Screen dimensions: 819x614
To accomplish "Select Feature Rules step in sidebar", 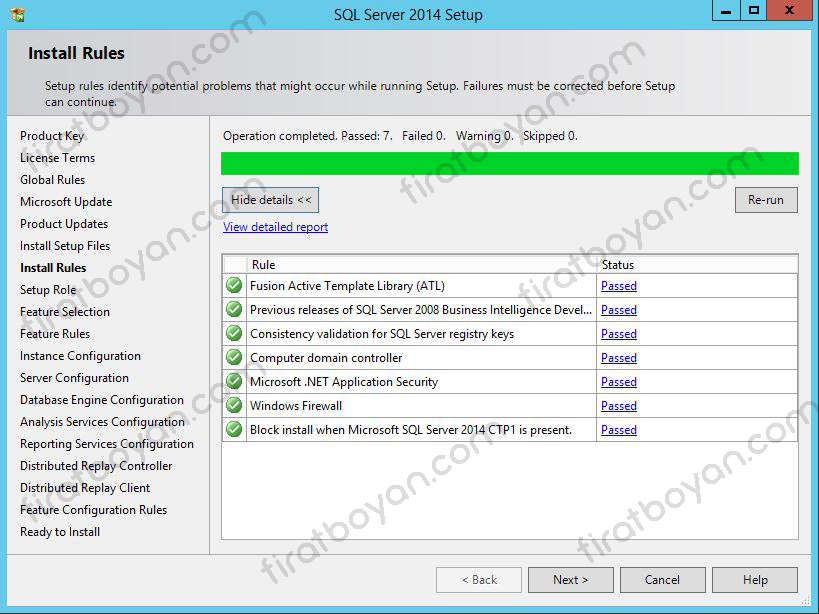I will pyautogui.click(x=55, y=334).
